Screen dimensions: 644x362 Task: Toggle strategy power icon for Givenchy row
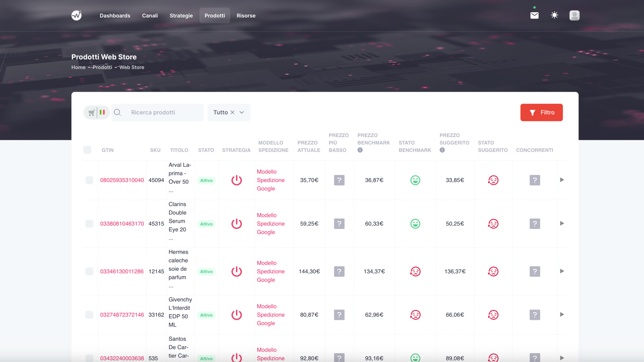[237, 315]
